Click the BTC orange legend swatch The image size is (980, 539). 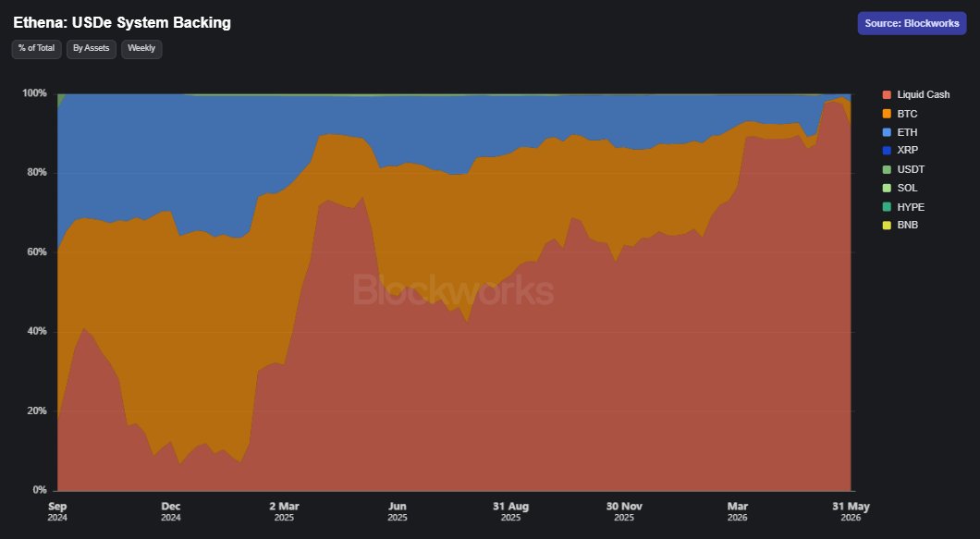click(887, 114)
